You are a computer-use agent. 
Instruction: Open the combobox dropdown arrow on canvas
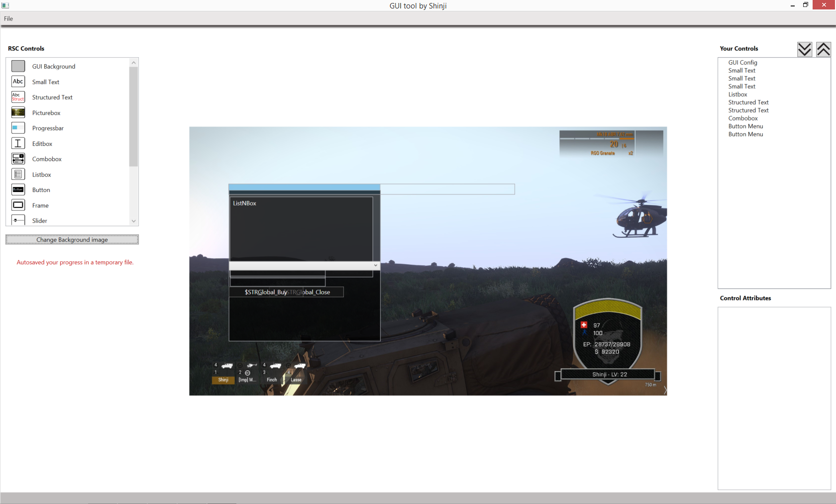376,266
